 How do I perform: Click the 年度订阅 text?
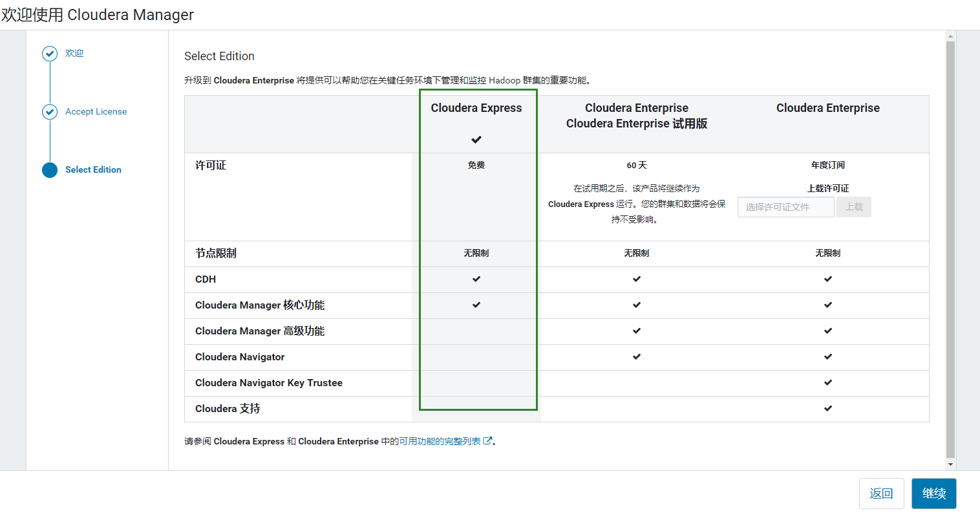coord(828,165)
